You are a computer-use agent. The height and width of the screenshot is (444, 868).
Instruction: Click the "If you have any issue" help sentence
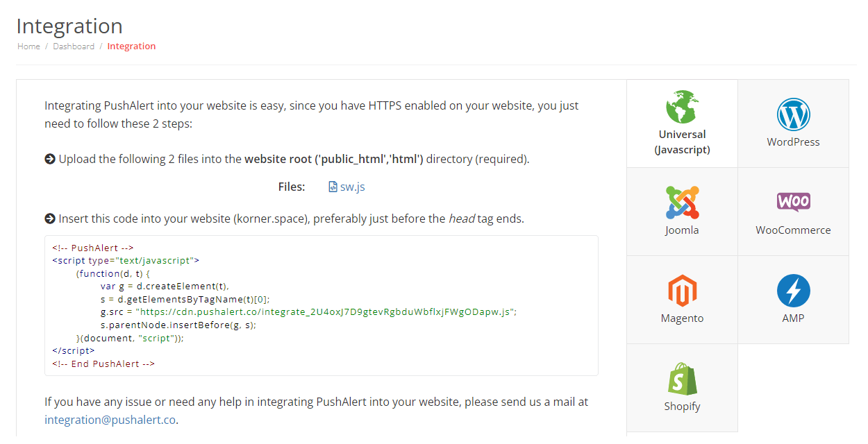(317, 411)
